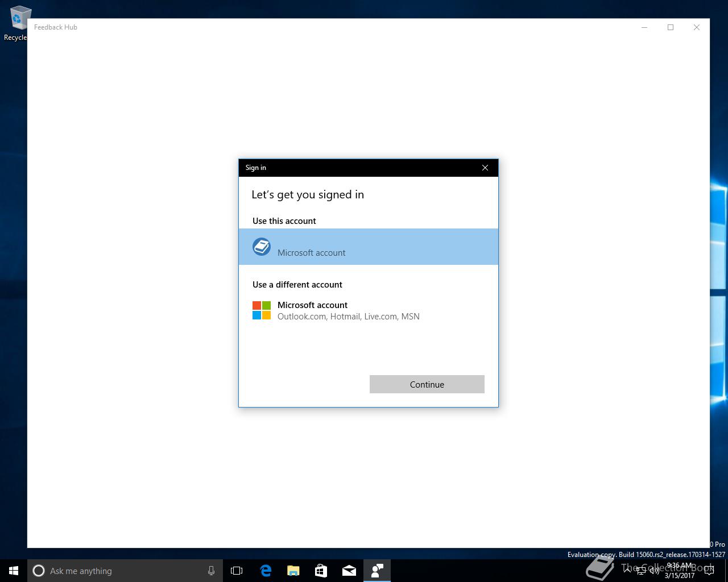Focus the Ask me anything search box
This screenshot has height=582, width=728.
click(x=125, y=571)
